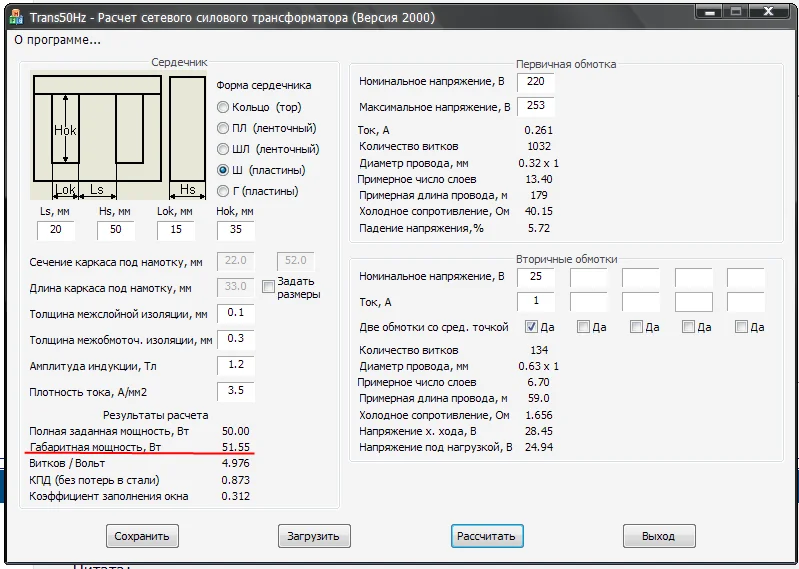
Task: Click third secondary nominal voltage field
Action: point(641,277)
